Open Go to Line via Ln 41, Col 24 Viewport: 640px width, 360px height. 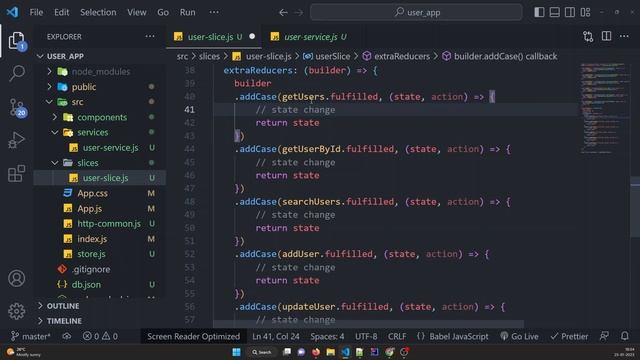(x=276, y=336)
